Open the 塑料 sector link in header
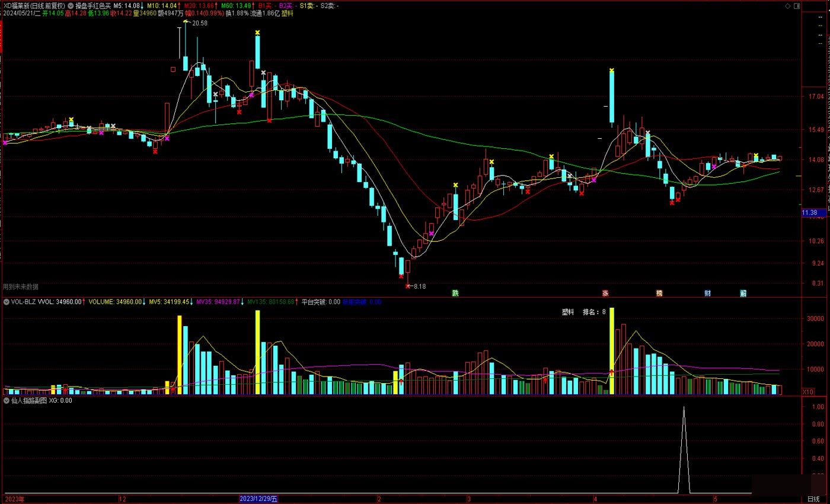Viewport: 830px width, 504px height. [288, 13]
